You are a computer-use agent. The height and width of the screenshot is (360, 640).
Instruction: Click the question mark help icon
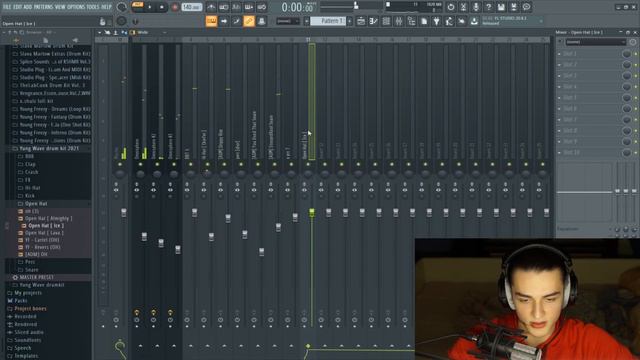pos(489,7)
